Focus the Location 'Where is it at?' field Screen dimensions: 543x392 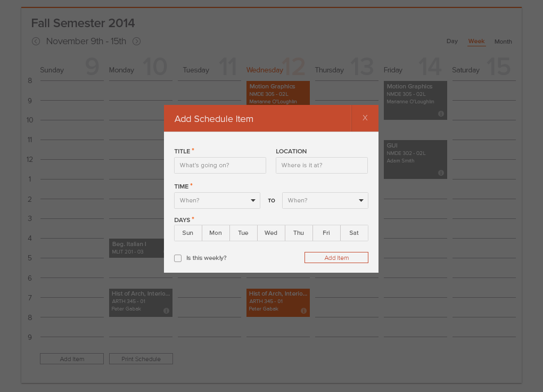(x=322, y=165)
